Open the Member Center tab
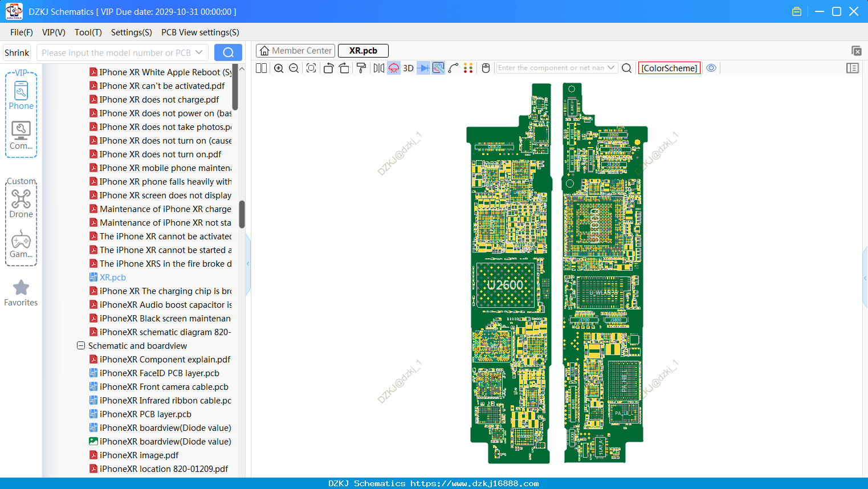 pyautogui.click(x=295, y=51)
